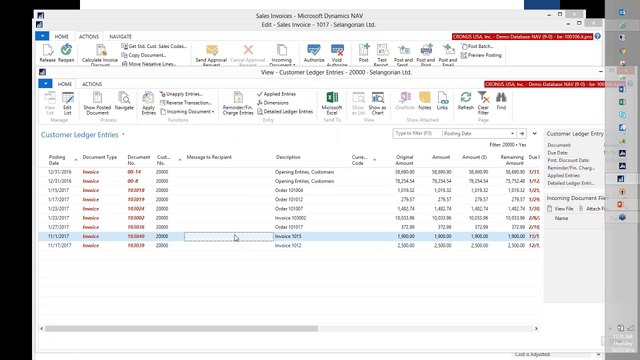This screenshot has width=640, height=360.
Task: Click View File in Incoming Document Files
Action: pyautogui.click(x=560, y=209)
